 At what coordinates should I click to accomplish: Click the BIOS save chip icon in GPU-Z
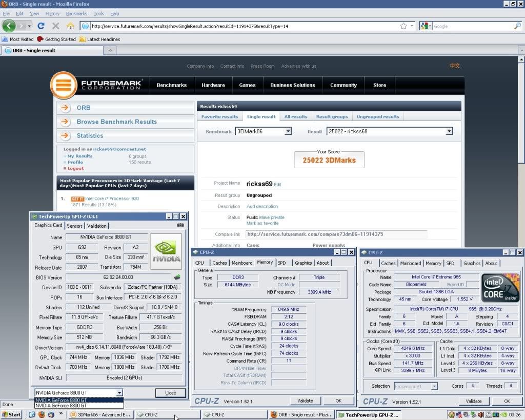177,277
